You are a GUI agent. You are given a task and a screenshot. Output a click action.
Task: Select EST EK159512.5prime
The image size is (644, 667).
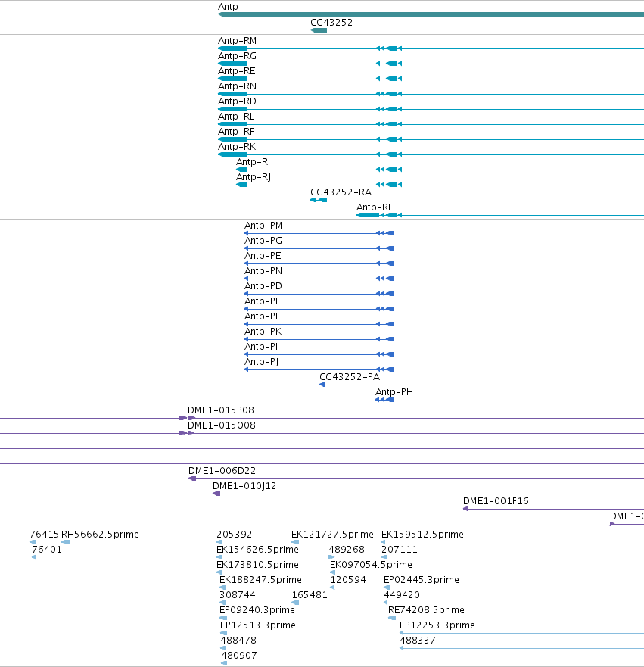422,535
